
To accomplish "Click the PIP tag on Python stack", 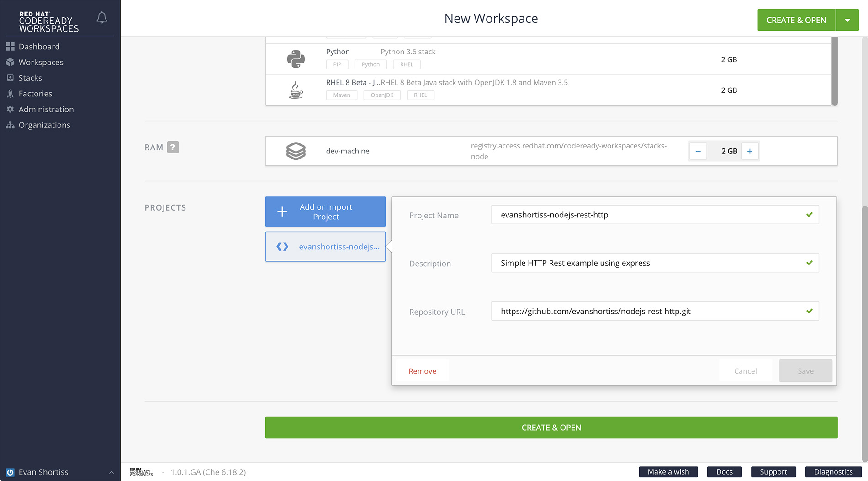I will [x=337, y=64].
